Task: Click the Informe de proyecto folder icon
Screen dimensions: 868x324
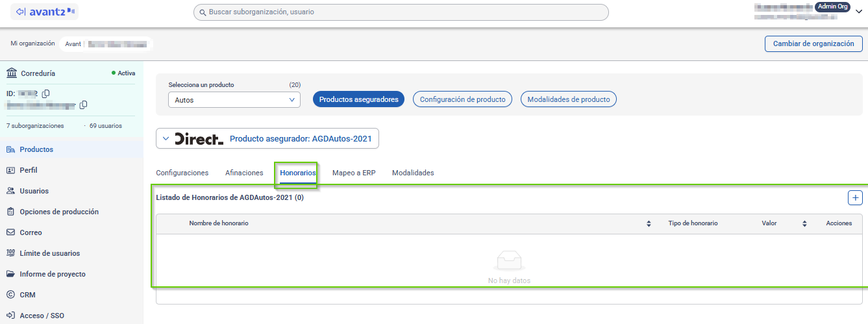Action: 10,274
